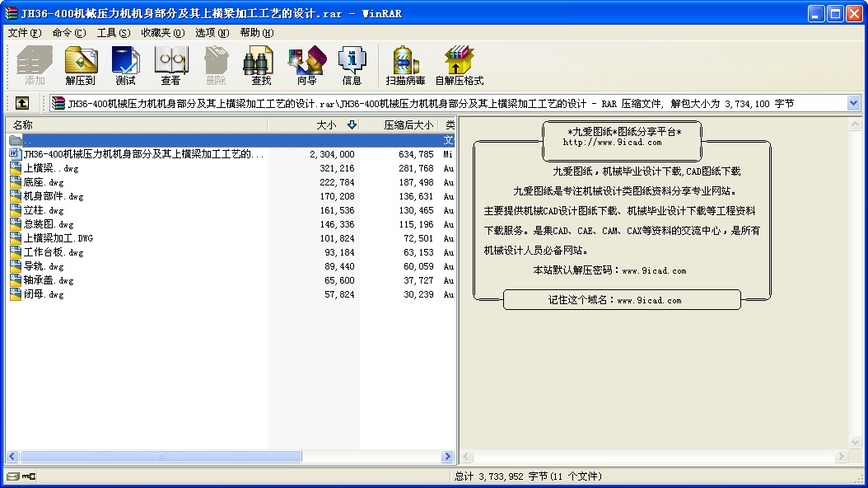The width and height of the screenshot is (868, 488).
Task: Open the File (文件) menu
Action: tap(24, 33)
